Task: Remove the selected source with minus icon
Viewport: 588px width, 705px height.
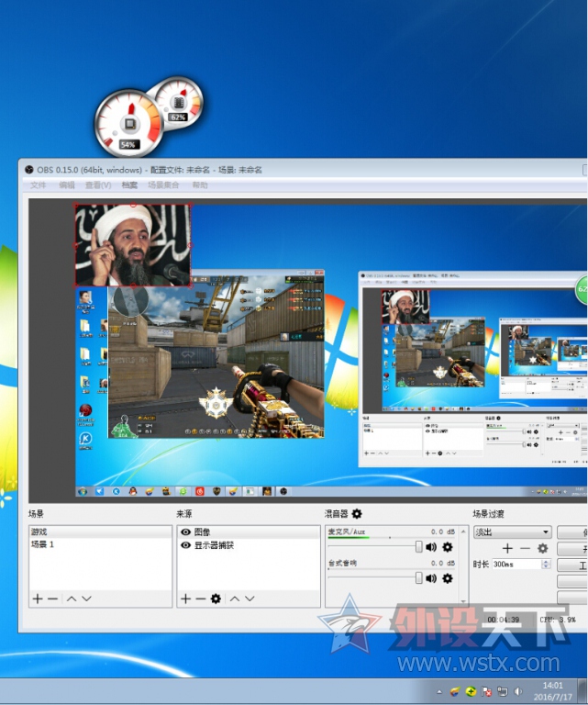Action: [200, 599]
